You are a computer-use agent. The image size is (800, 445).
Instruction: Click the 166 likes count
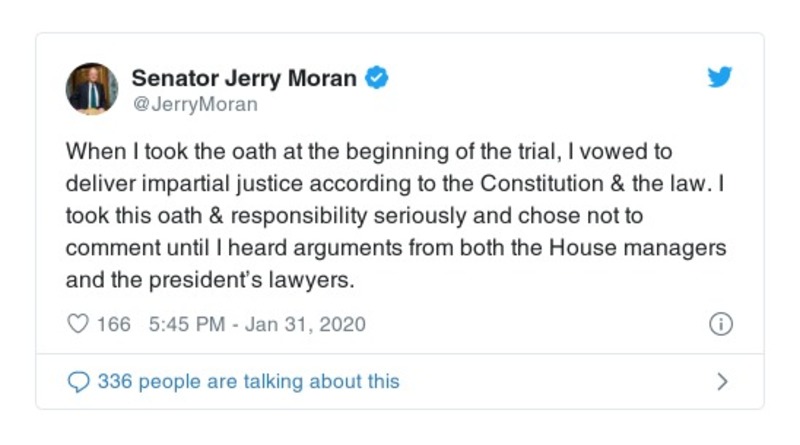click(113, 324)
